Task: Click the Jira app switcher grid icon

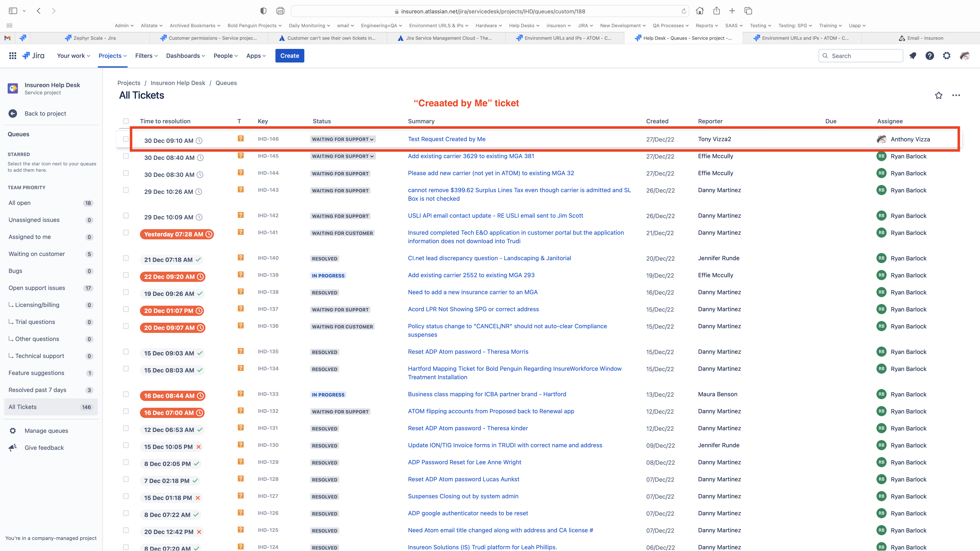Action: (x=13, y=56)
